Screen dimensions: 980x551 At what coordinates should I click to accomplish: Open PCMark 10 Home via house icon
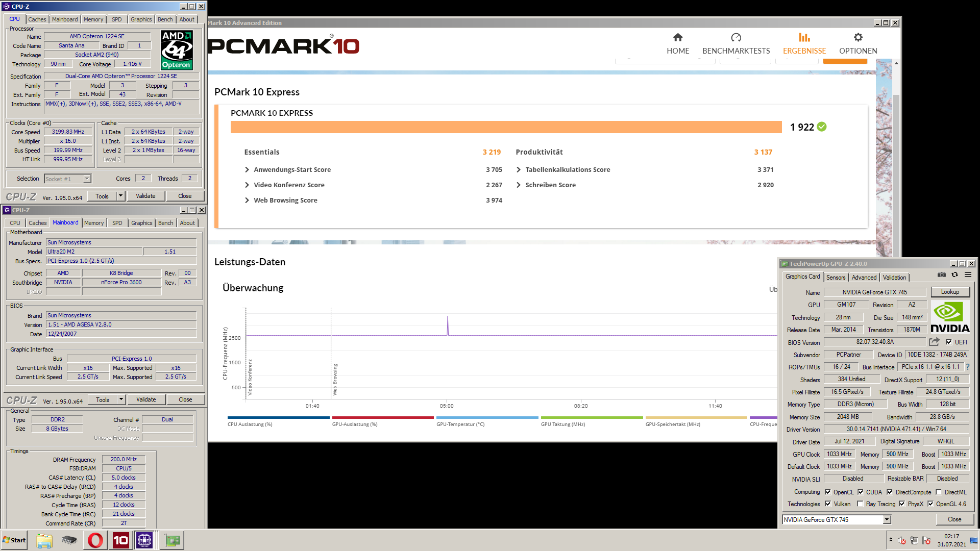click(677, 37)
